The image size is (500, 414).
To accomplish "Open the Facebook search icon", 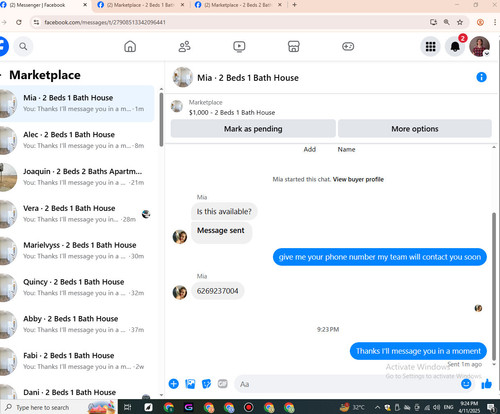I will [23, 46].
